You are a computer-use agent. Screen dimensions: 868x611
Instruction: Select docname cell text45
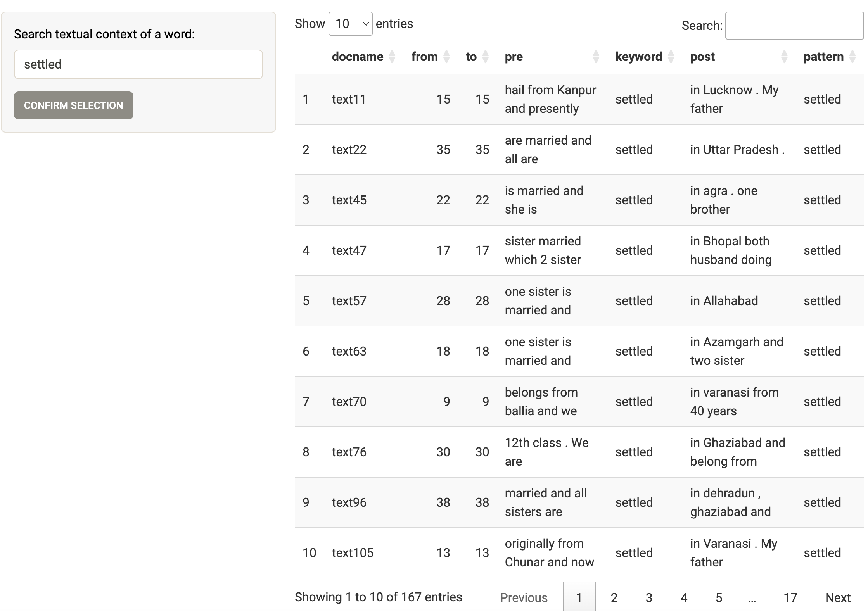349,200
